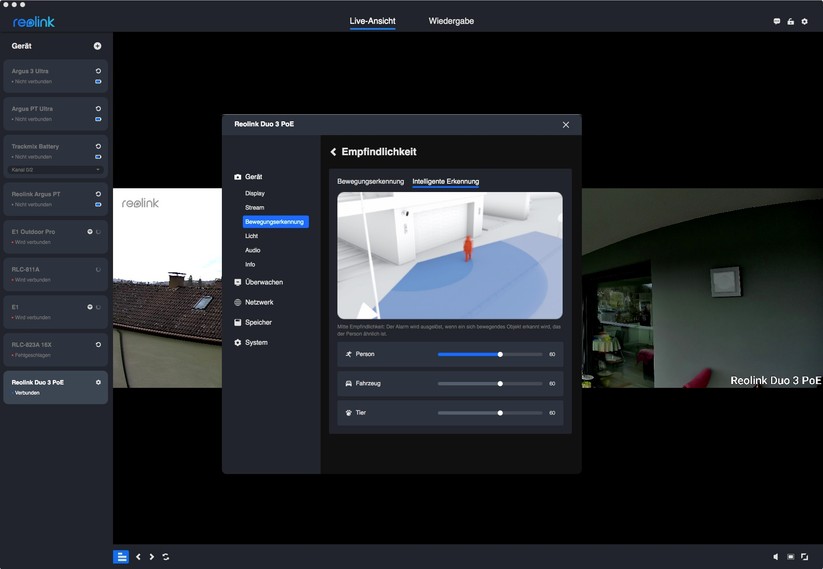Go back from Empfindlichkeit with arrow
The height and width of the screenshot is (569, 823).
333,152
